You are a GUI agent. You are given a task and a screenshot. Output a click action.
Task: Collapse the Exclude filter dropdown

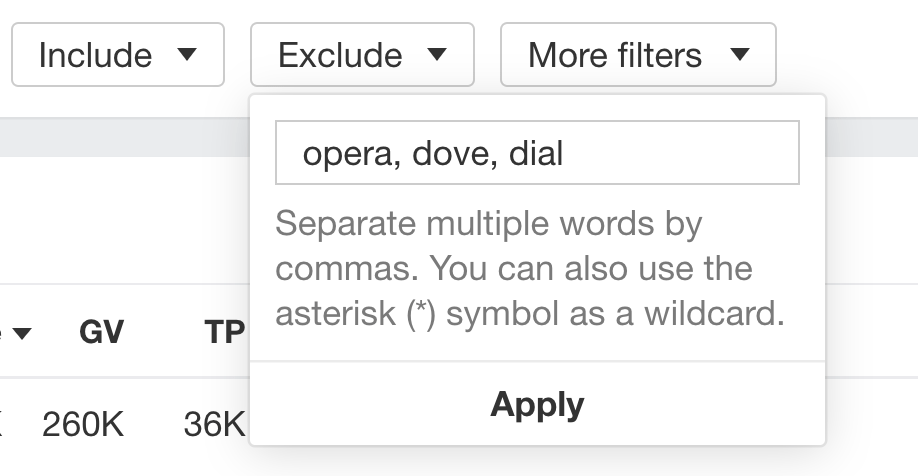click(x=362, y=54)
